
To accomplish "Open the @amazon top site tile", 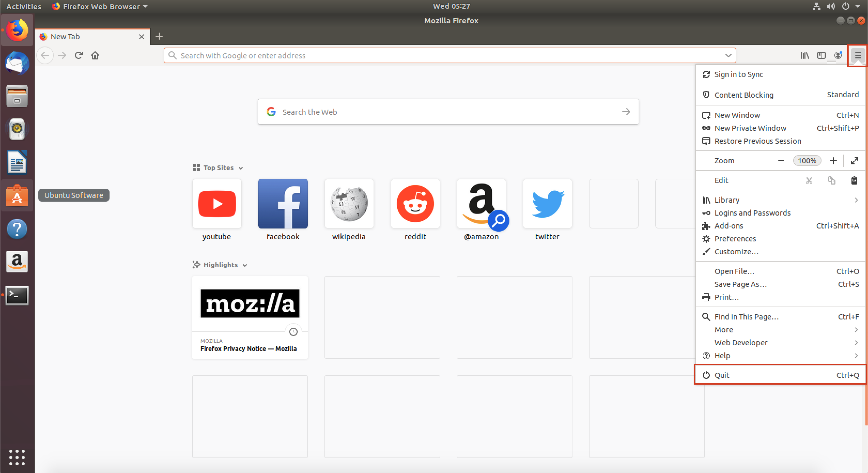I will (481, 204).
